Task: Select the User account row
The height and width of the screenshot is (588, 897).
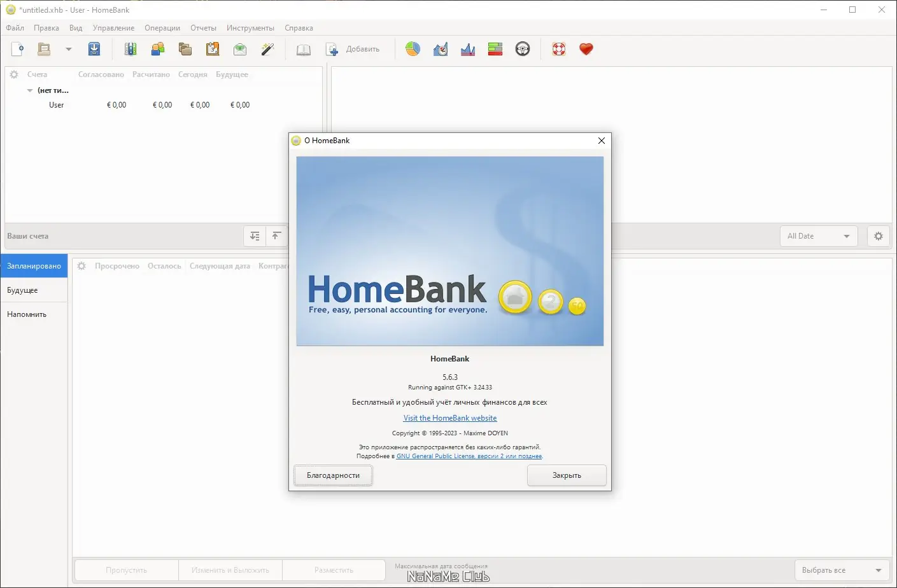Action: coord(164,105)
